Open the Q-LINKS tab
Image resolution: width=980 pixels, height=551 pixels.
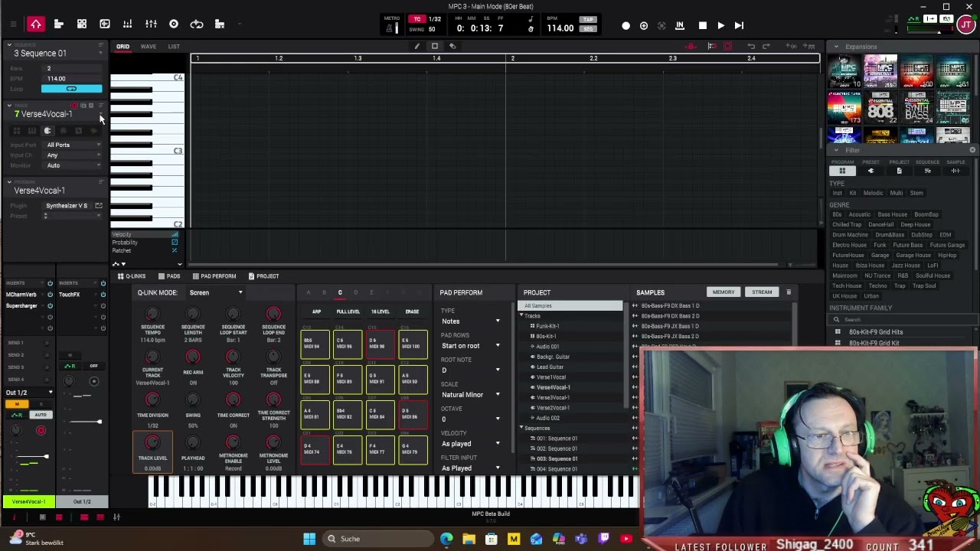[x=132, y=276]
